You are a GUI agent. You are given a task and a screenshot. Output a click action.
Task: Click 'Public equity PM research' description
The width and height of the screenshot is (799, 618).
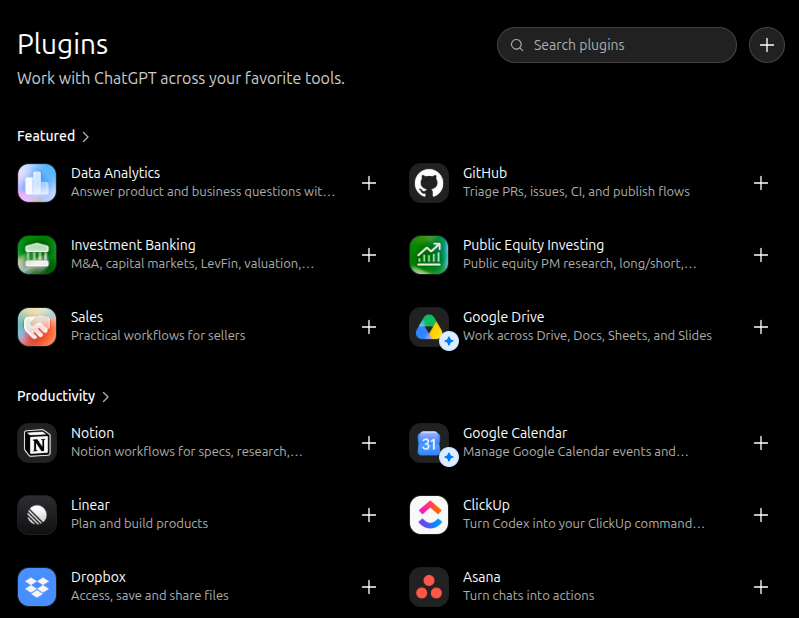579,263
